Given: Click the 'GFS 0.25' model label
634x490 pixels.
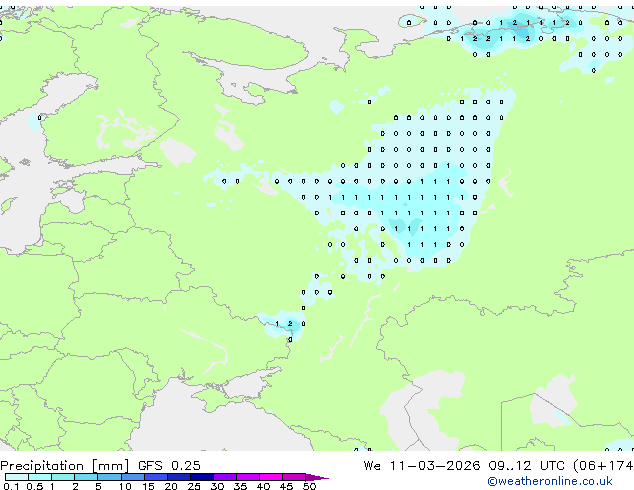Looking at the screenshot, I should click(x=169, y=466).
